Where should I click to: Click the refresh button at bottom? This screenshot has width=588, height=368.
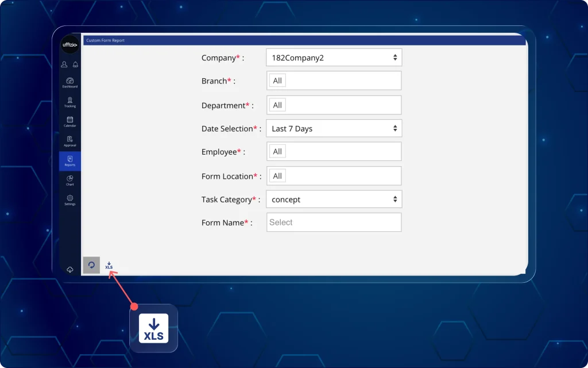pos(91,265)
